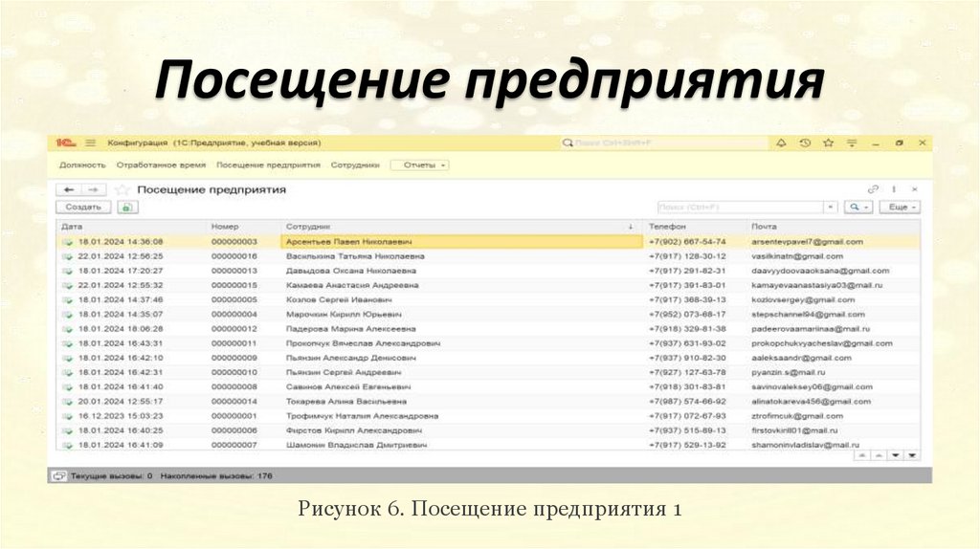980x549 pixels.
Task: Go back with left arrow button
Action: click(x=69, y=189)
